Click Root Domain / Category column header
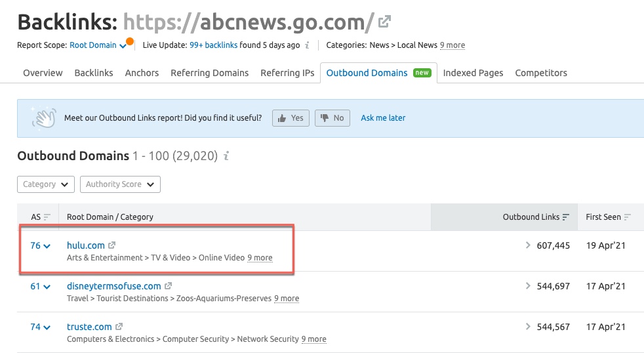This screenshot has height=353, width=644. pos(110,217)
